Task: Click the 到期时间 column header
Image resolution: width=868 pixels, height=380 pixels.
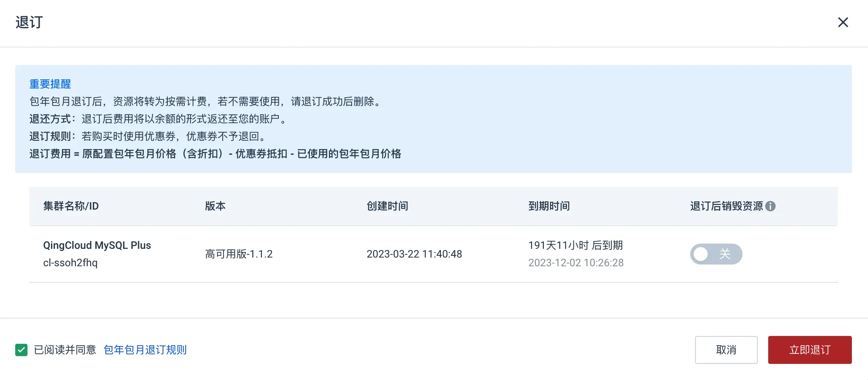Action: 549,206
